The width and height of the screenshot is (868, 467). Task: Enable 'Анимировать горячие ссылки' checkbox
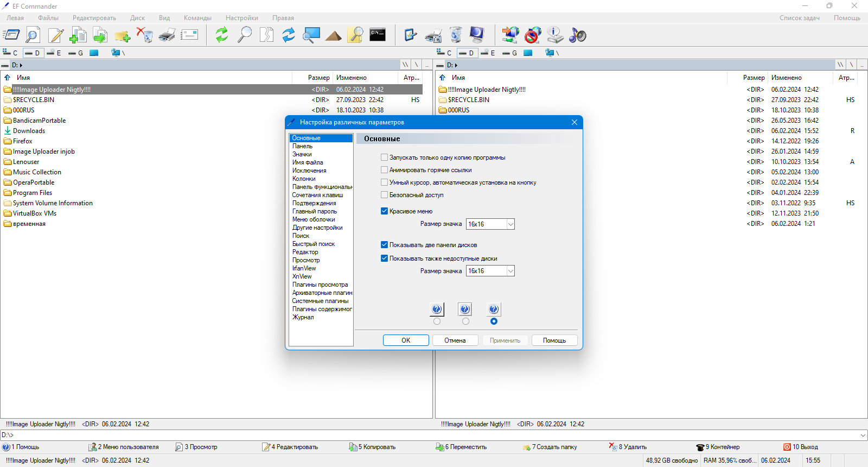click(x=384, y=170)
